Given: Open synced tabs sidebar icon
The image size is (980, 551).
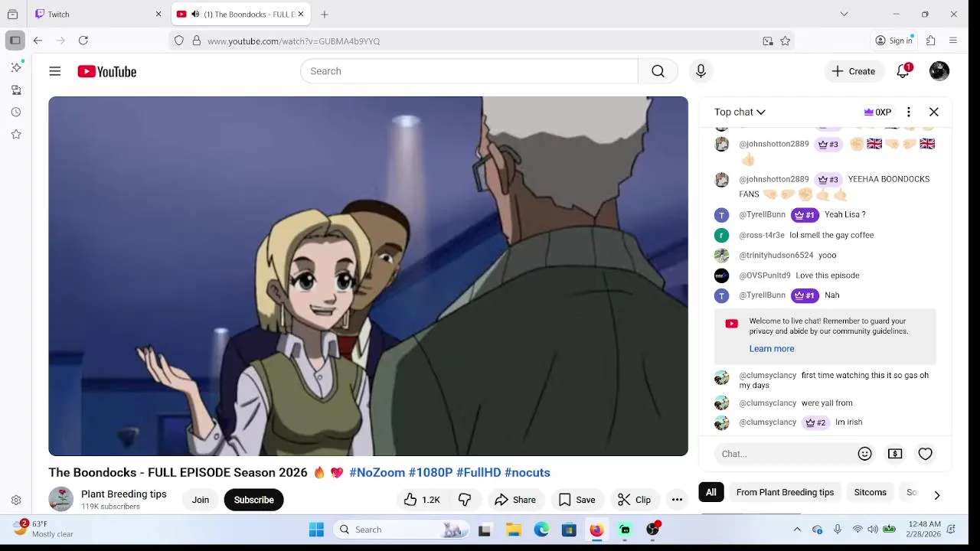Looking at the screenshot, I should tap(16, 90).
